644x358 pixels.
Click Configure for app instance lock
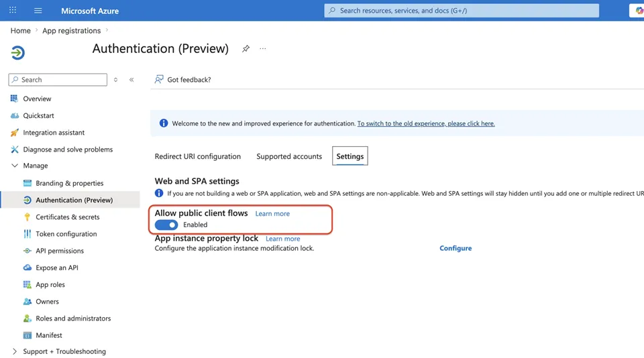(x=455, y=248)
